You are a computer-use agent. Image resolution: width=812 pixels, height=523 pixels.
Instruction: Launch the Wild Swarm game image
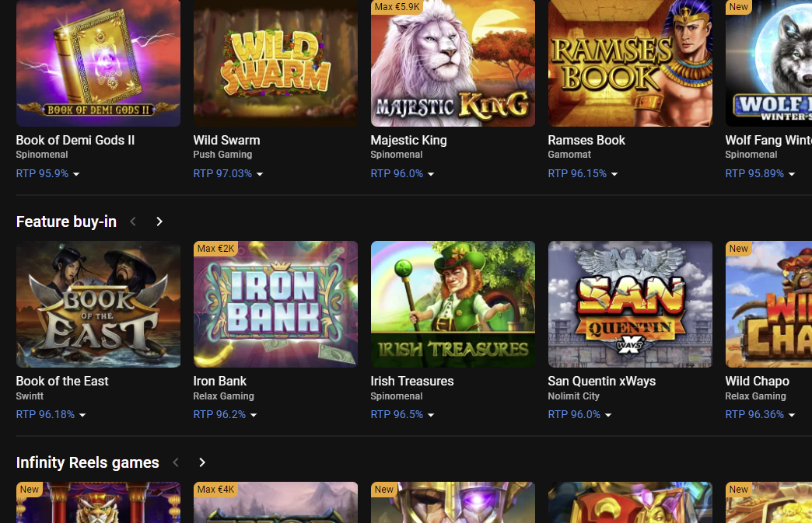[275, 63]
